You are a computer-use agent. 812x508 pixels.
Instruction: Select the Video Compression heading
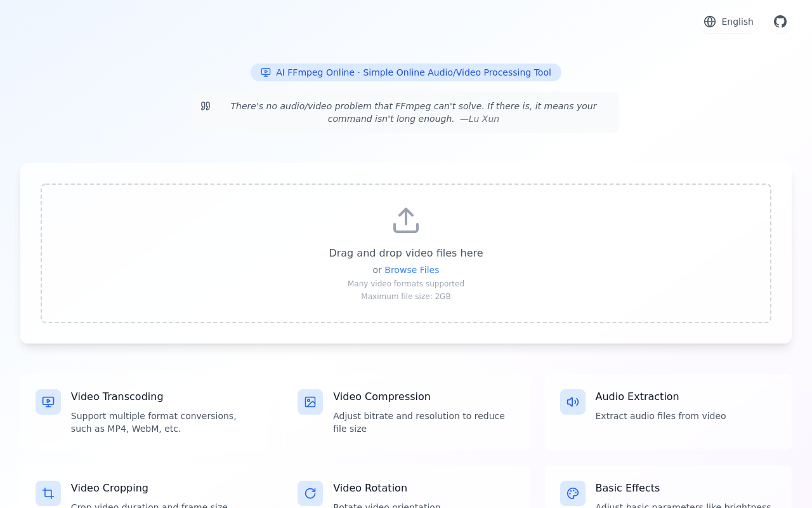(x=382, y=397)
